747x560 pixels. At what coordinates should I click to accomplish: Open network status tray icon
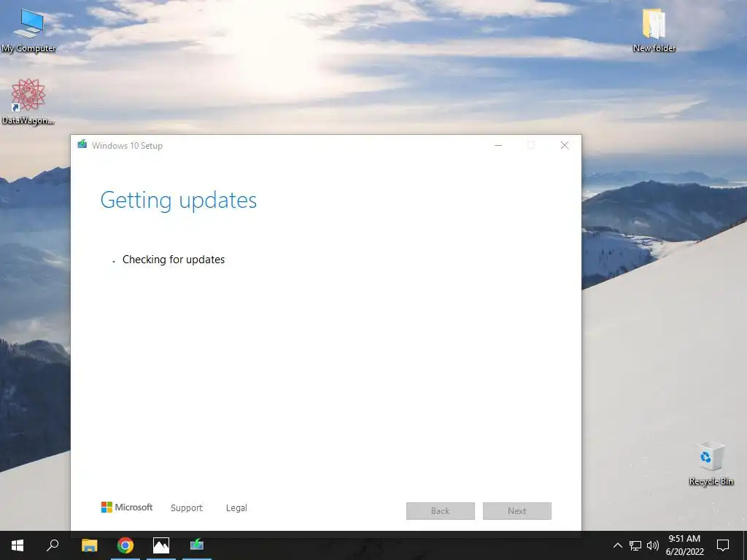coord(635,545)
